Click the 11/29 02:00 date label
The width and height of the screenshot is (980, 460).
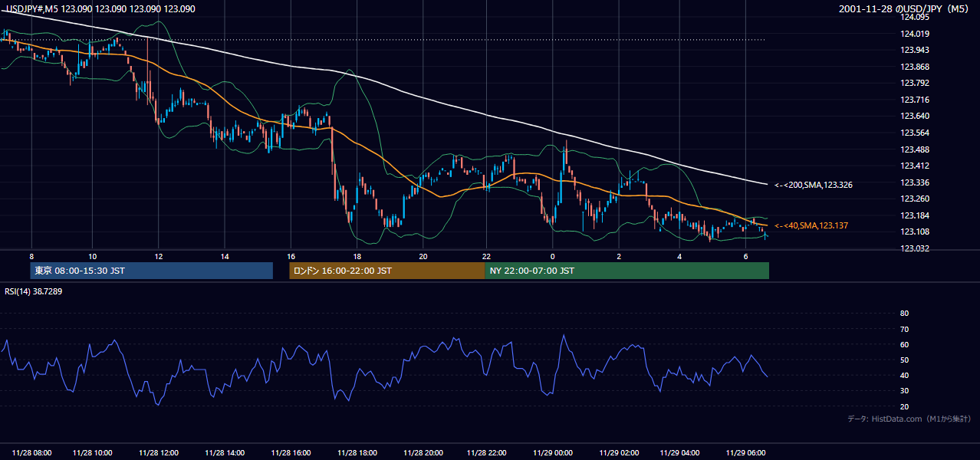(619, 453)
